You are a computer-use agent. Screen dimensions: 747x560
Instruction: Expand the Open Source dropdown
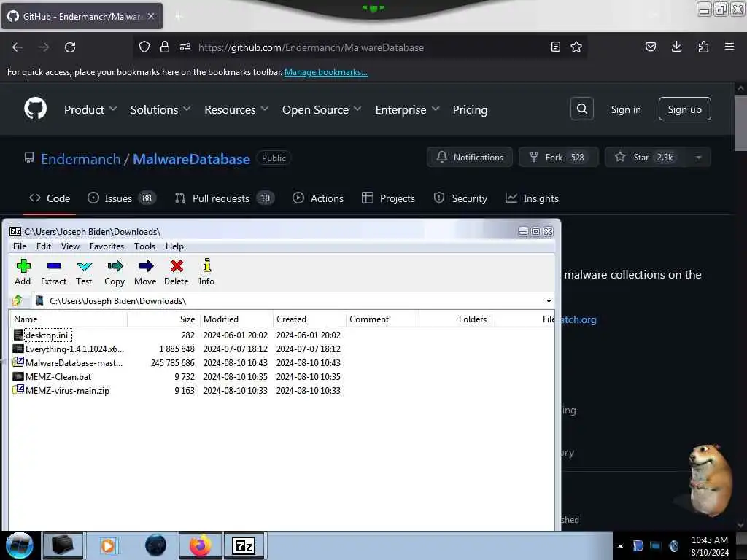point(322,110)
